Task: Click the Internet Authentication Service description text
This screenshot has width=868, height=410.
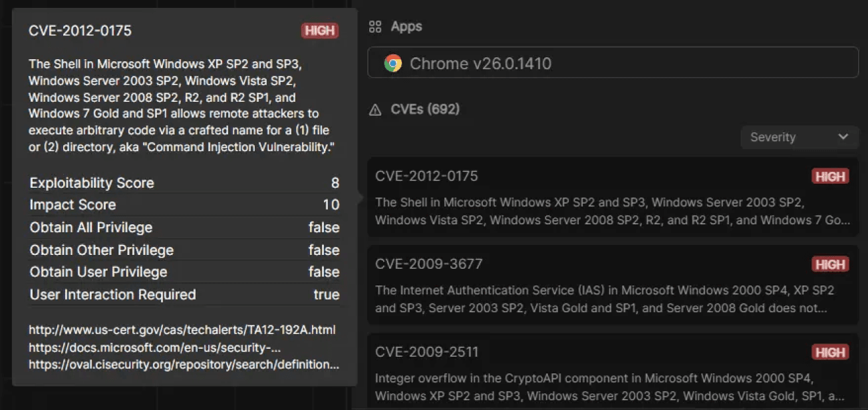Action: pos(605,300)
